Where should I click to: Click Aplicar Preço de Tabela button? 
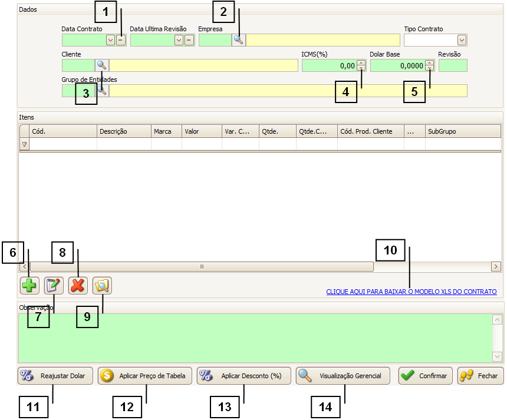click(145, 376)
